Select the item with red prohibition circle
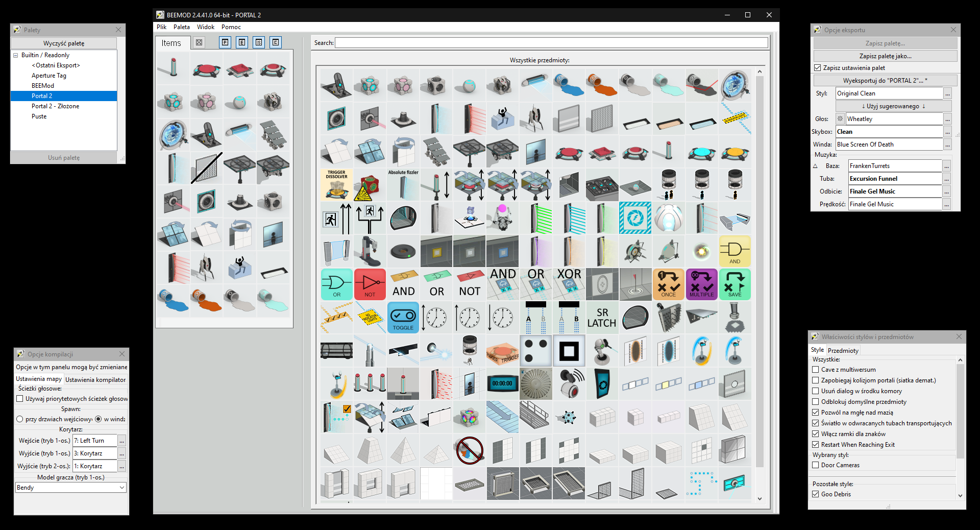The height and width of the screenshot is (530, 980). coord(469,450)
